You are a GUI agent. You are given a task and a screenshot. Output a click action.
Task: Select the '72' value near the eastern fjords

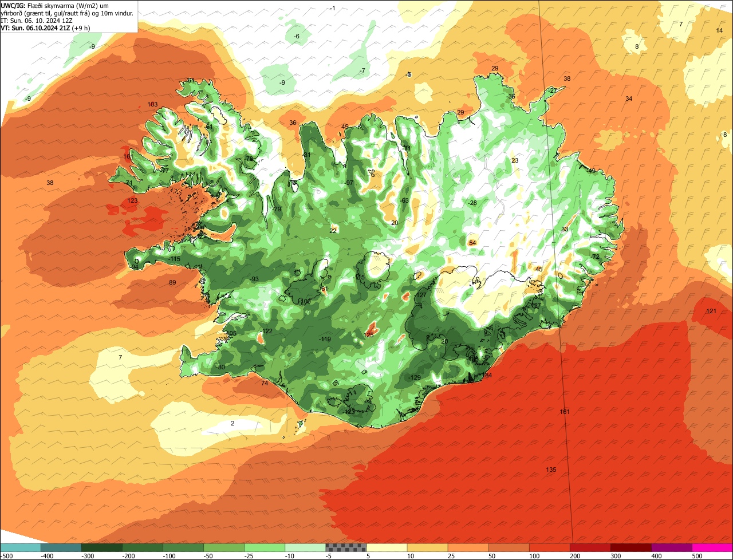click(x=596, y=257)
